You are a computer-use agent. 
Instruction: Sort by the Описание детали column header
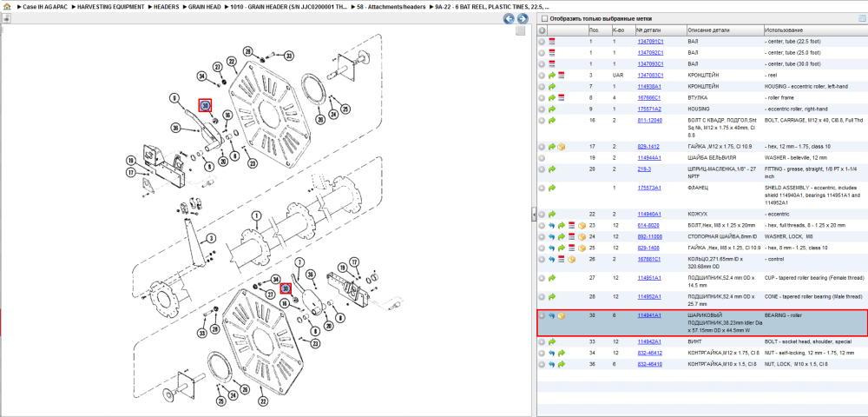[x=724, y=30]
